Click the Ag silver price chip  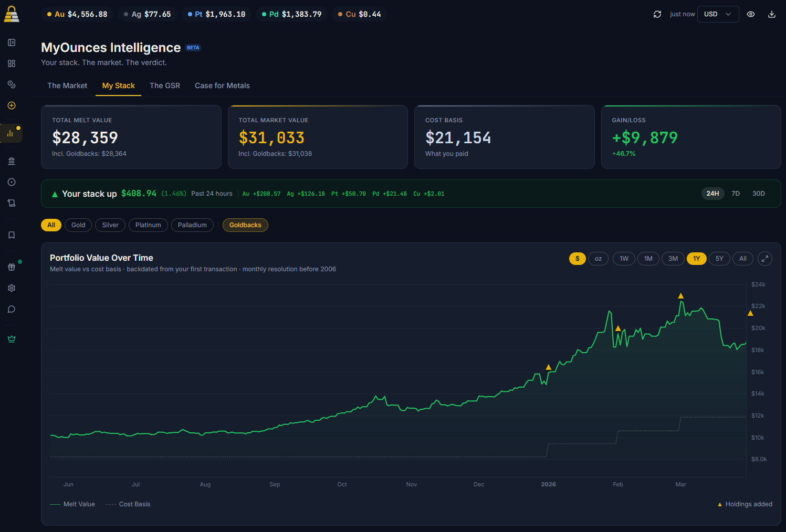click(148, 14)
